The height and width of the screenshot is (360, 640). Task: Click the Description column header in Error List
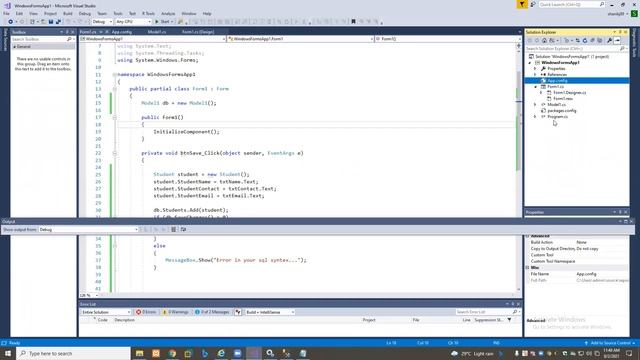click(x=124, y=320)
